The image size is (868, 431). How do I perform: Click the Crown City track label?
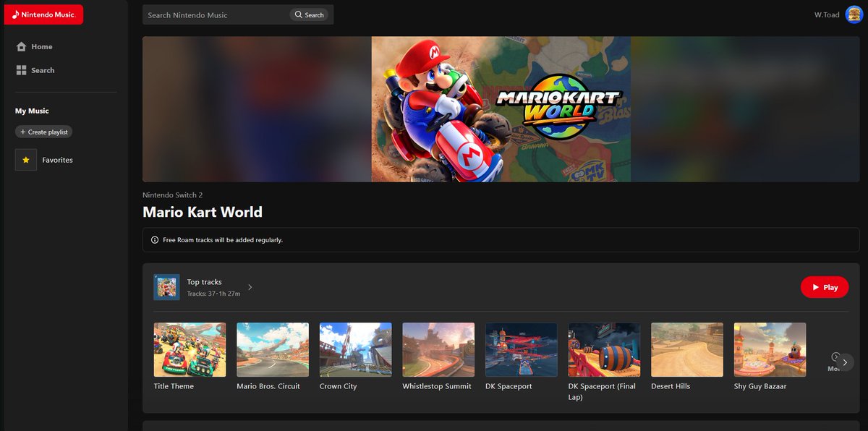click(339, 386)
